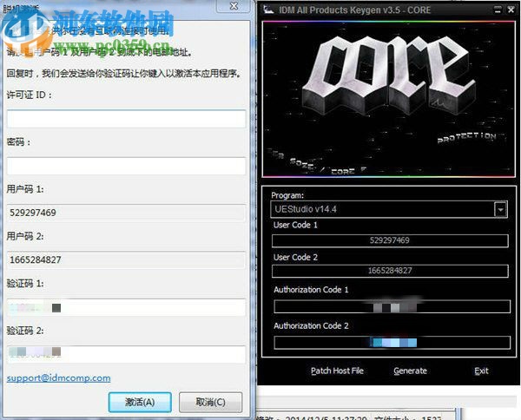The image size is (521, 420).
Task: Close the IDM Keygen window
Action: [511, 10]
